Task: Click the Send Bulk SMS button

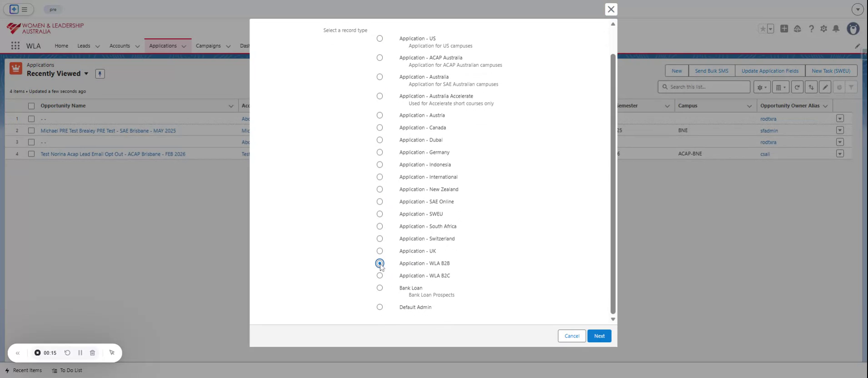Action: 712,71
